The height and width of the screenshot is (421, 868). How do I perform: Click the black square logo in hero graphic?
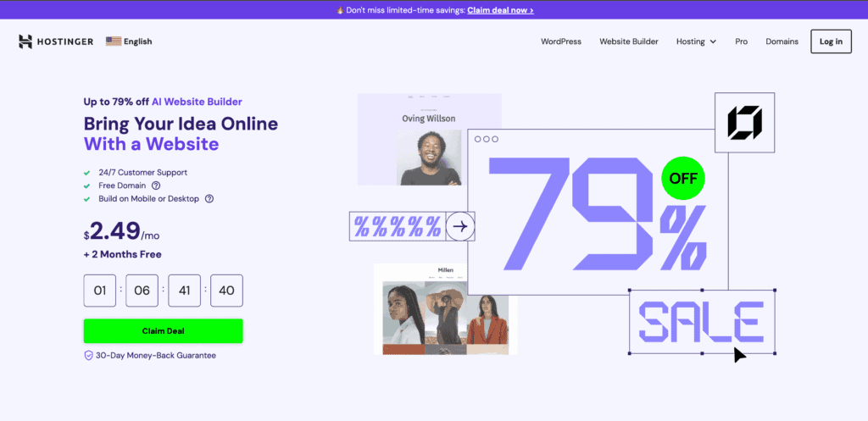(744, 123)
